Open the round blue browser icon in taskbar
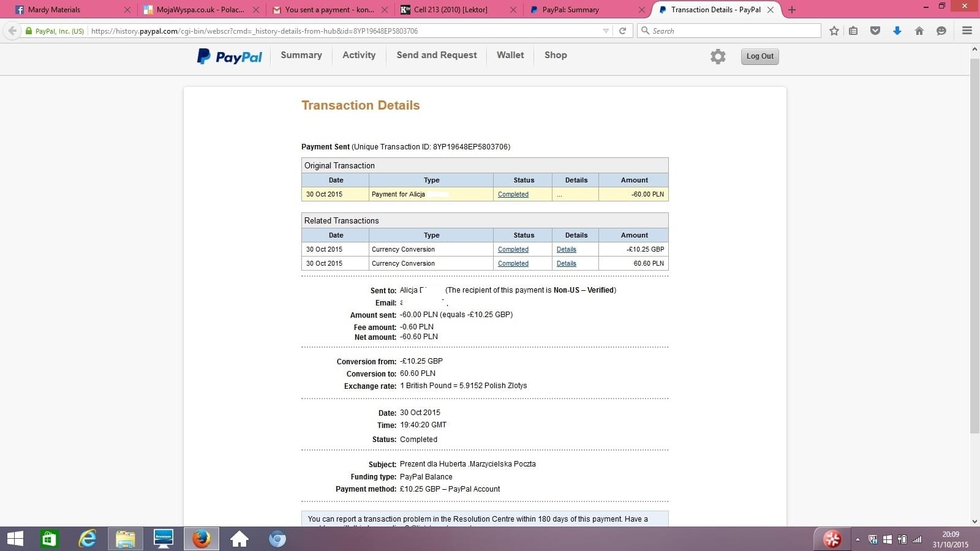Image resolution: width=980 pixels, height=551 pixels. (277, 539)
